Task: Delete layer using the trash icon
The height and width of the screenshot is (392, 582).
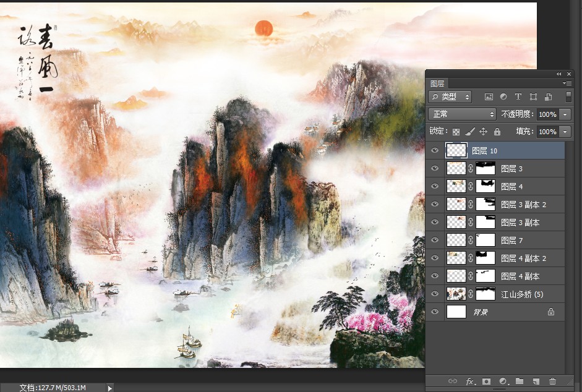Action: pos(553,381)
